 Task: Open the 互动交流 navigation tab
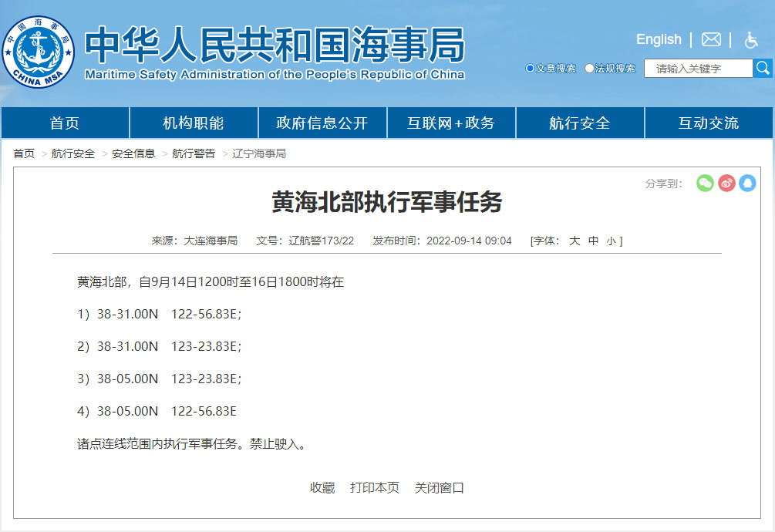[x=709, y=123]
